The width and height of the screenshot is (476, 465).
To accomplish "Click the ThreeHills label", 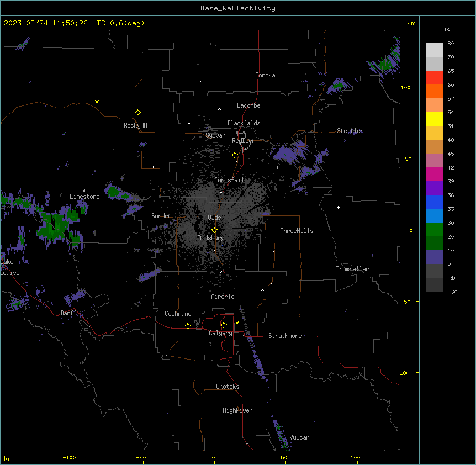I will 297,231.
